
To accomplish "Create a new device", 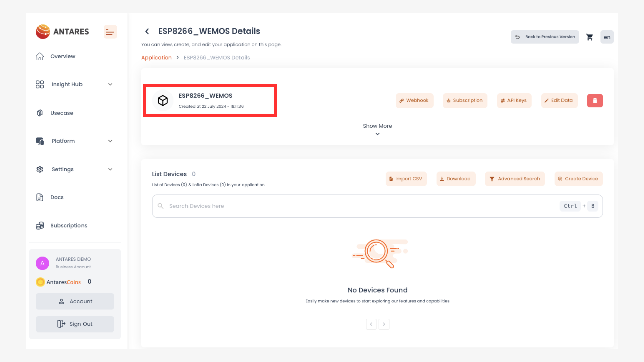I will 579,179.
